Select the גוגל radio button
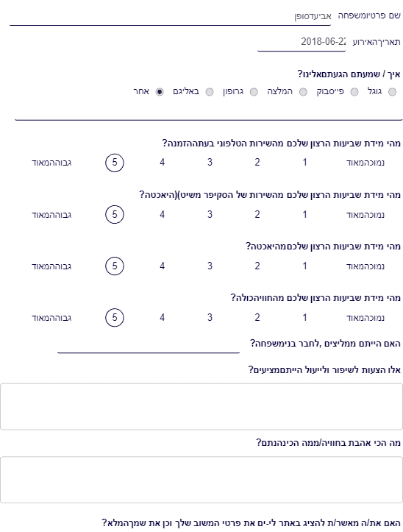 (392, 92)
